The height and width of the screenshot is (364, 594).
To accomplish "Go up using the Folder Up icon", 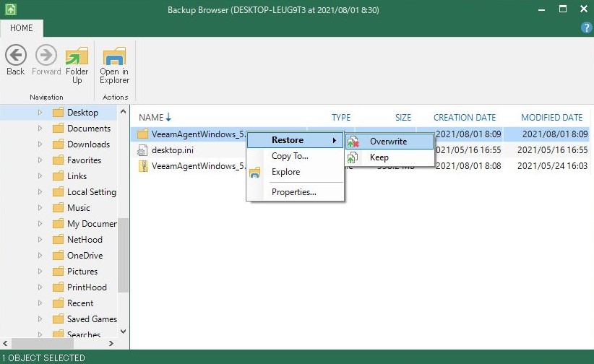I will pos(77,56).
